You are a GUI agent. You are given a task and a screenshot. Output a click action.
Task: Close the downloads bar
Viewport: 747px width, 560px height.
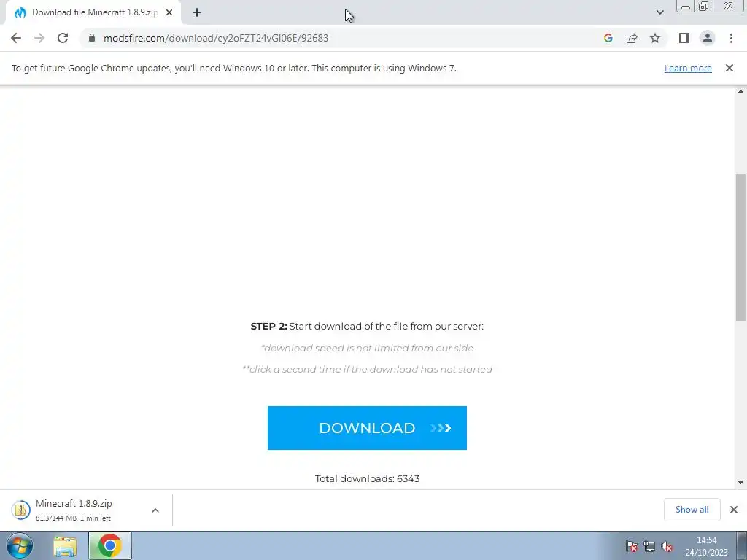(734, 510)
